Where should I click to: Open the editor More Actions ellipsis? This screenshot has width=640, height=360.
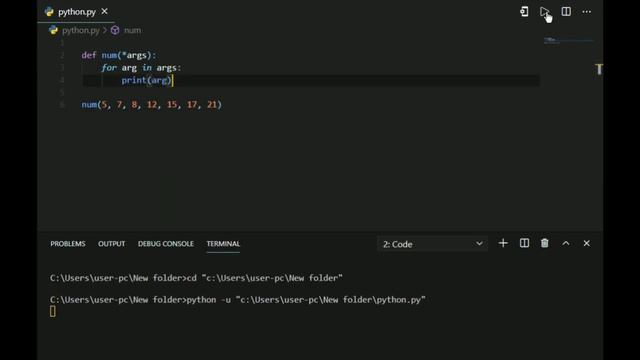(587, 12)
